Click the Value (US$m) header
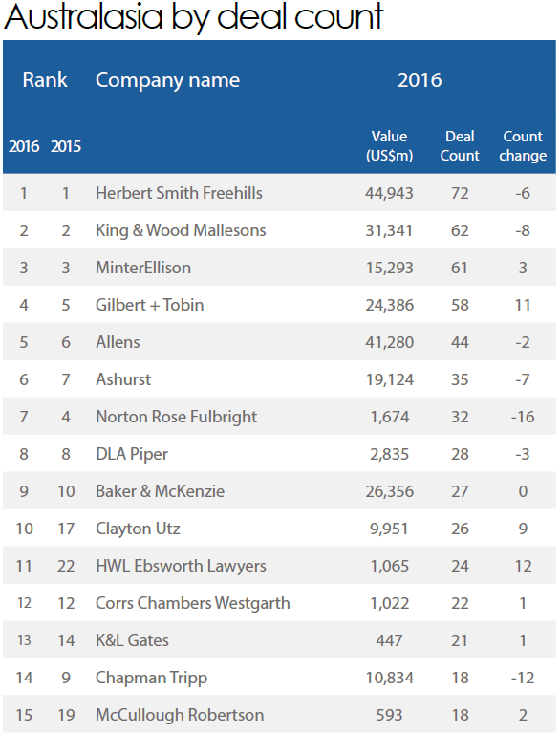The height and width of the screenshot is (734, 560). coord(389,146)
